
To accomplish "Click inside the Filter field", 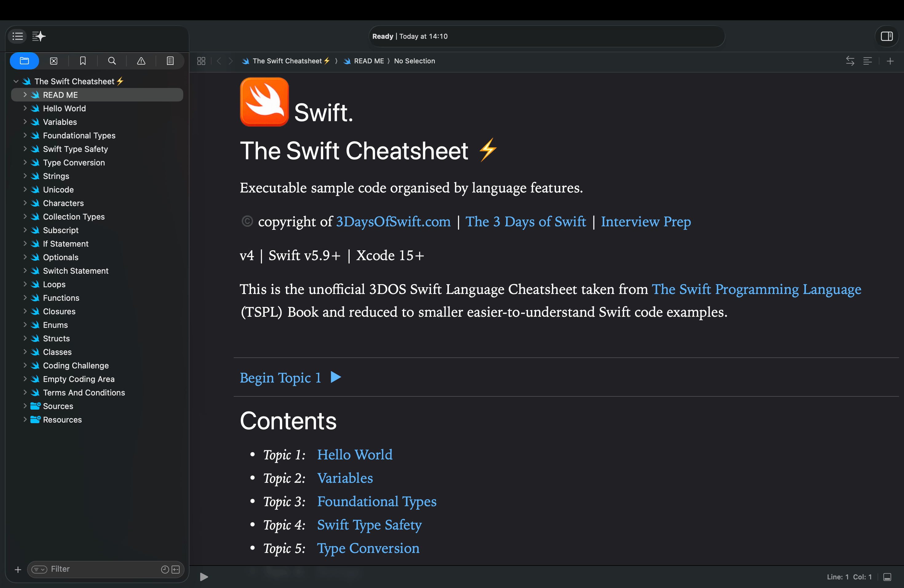I will 76,569.
